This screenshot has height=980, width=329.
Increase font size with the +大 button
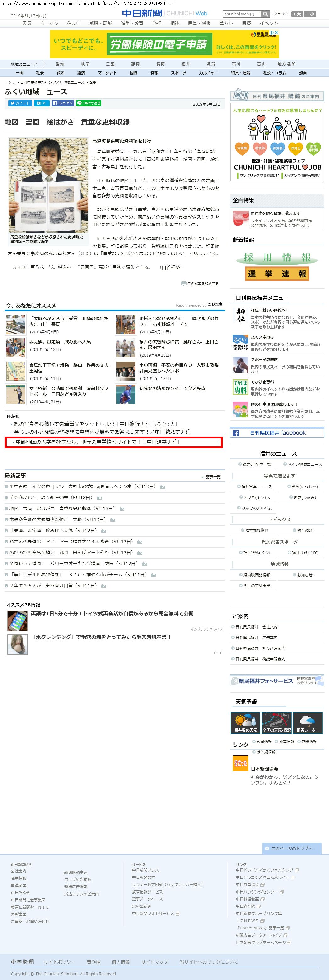point(297,14)
